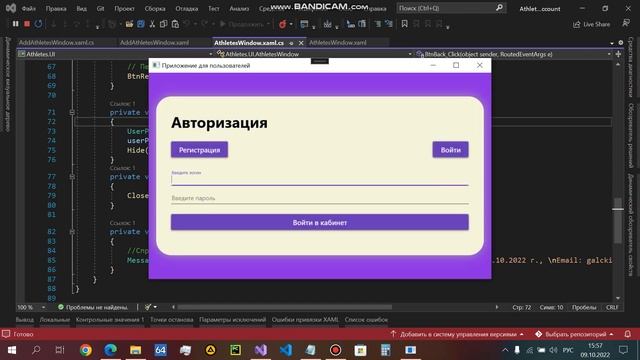
Task: Open Microsoft Edge from the taskbar
Action: 111,350
